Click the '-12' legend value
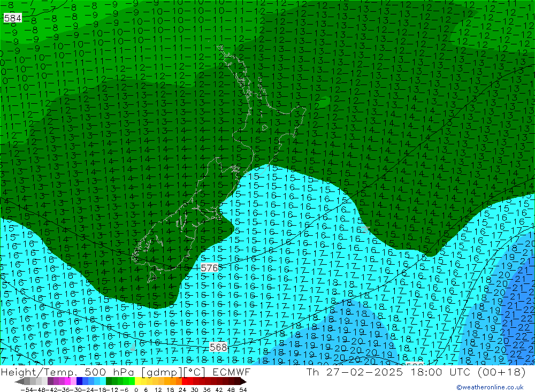The height and width of the screenshot is (392, 535). click(x=112, y=390)
